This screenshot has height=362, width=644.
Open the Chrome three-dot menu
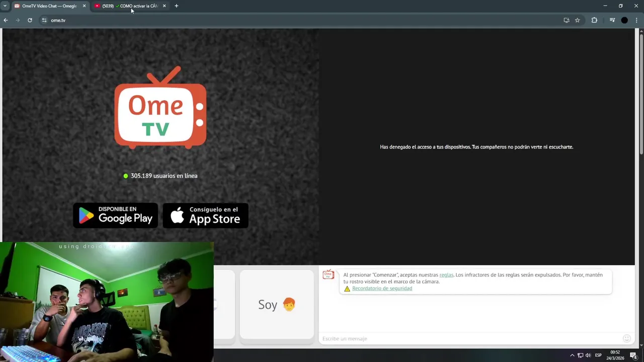pyautogui.click(x=637, y=20)
